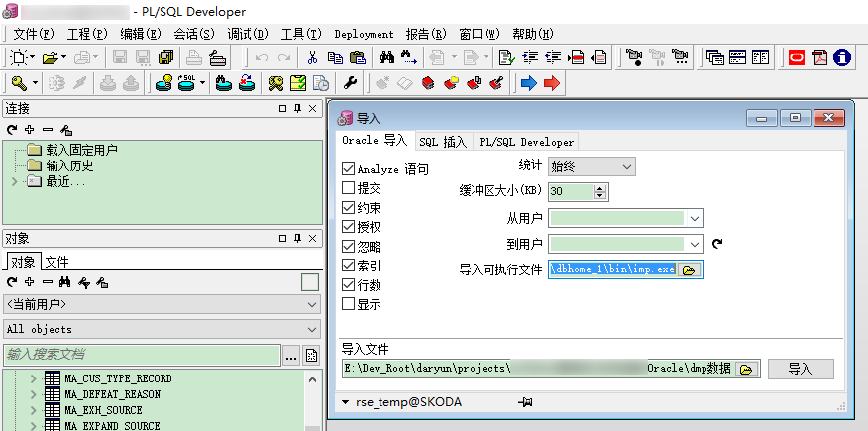The width and height of the screenshot is (868, 431).
Task: Select the 载入固定用户 folder
Action: pos(72,150)
